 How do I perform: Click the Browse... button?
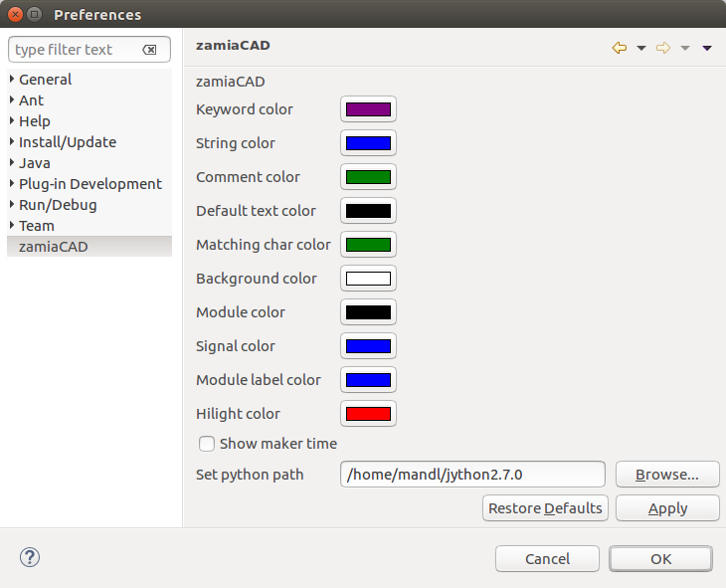[667, 475]
